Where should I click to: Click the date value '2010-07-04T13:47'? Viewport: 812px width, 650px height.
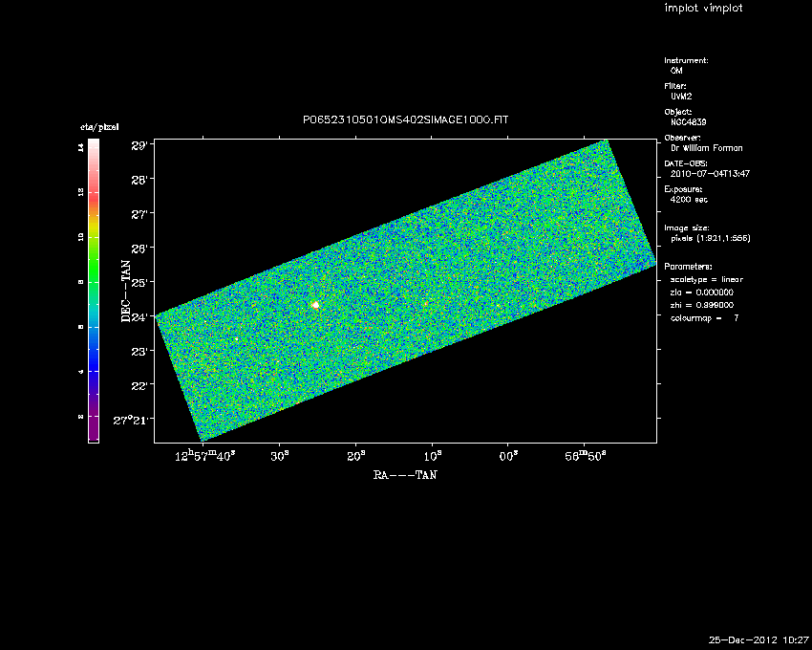[x=710, y=174]
